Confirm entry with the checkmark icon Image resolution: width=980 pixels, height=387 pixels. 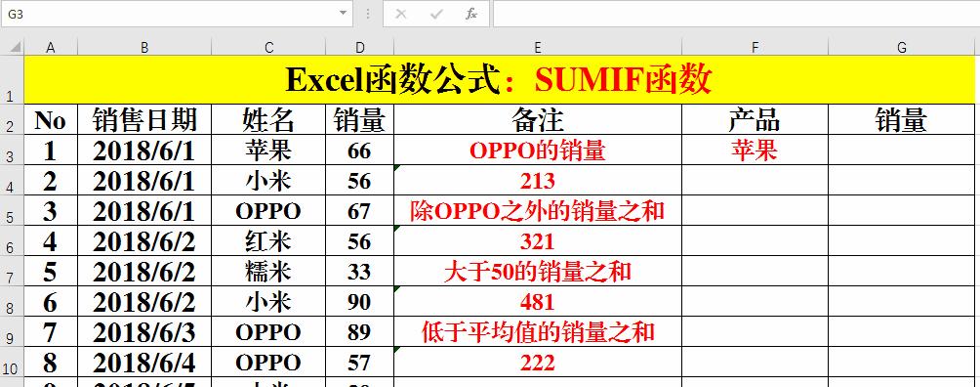pyautogui.click(x=436, y=14)
